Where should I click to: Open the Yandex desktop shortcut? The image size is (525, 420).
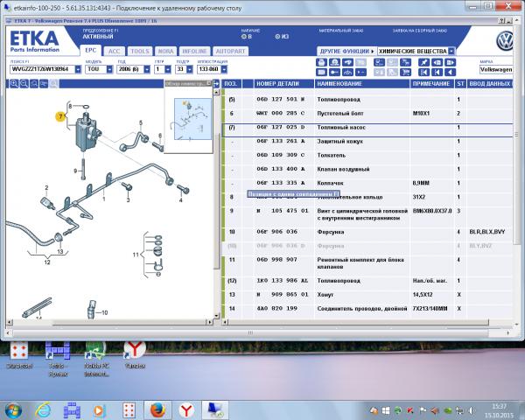(135, 354)
